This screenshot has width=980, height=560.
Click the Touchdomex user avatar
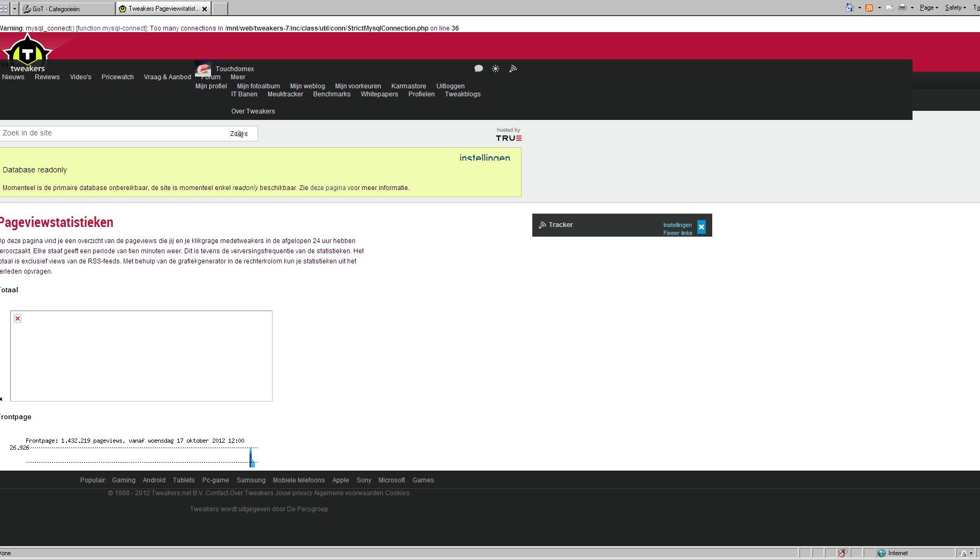pyautogui.click(x=203, y=69)
